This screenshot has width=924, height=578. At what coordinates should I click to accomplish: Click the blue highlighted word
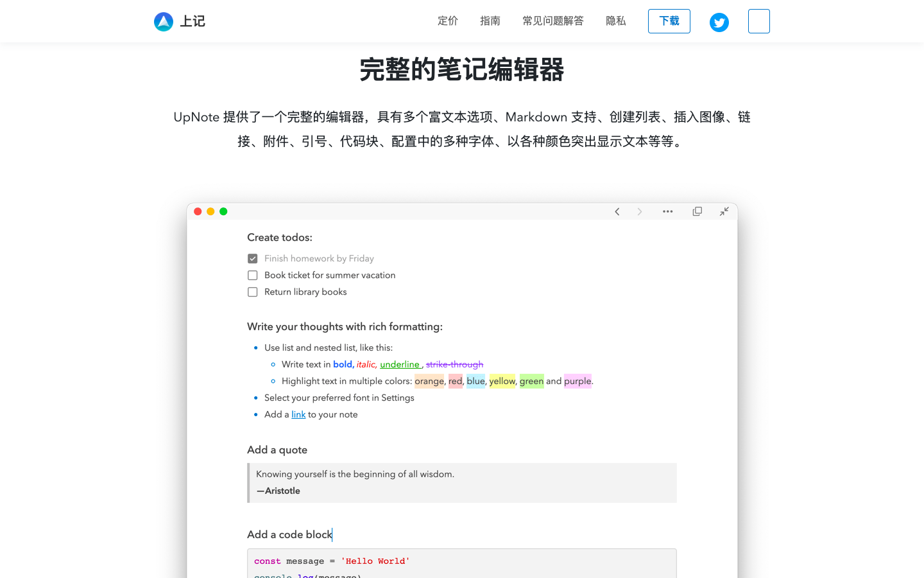click(x=476, y=381)
